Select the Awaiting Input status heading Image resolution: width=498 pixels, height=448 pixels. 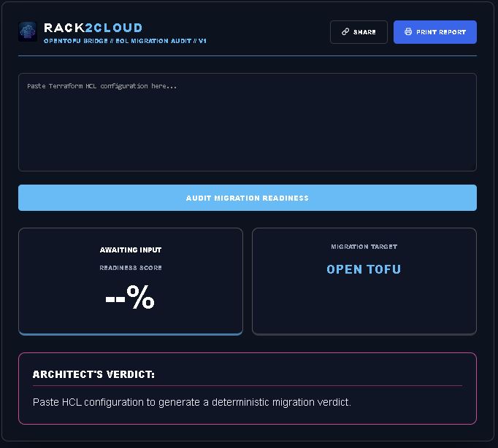click(x=131, y=250)
